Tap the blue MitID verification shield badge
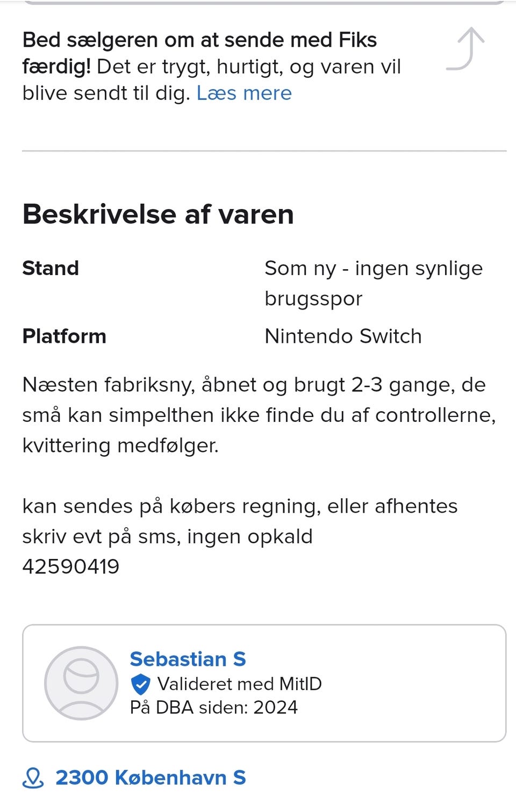 [x=140, y=684]
